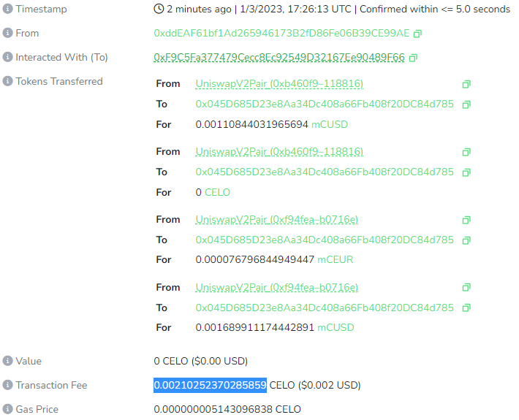Click the highlighted fee 0.00210252370285859
The height and width of the screenshot is (420, 519).
pos(210,385)
